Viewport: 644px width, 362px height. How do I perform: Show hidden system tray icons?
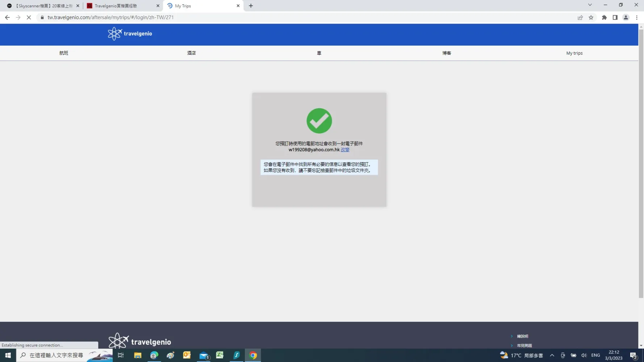(552, 355)
